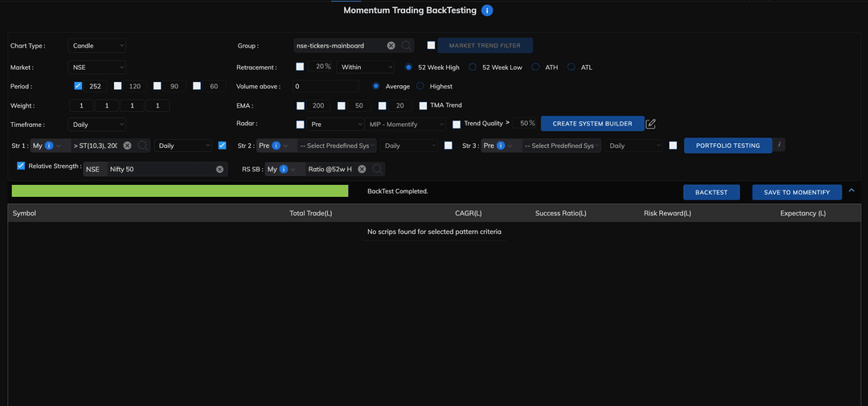Open the Str 2 Select Predefined System dropdown
The width and height of the screenshot is (868, 406).
click(337, 146)
